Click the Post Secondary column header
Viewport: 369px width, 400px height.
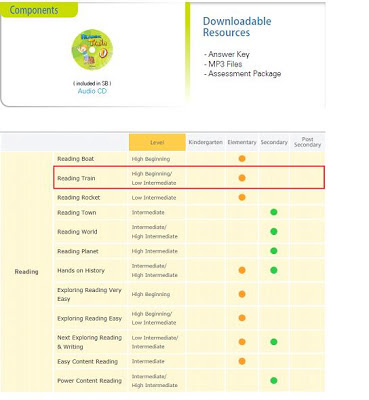tap(307, 142)
